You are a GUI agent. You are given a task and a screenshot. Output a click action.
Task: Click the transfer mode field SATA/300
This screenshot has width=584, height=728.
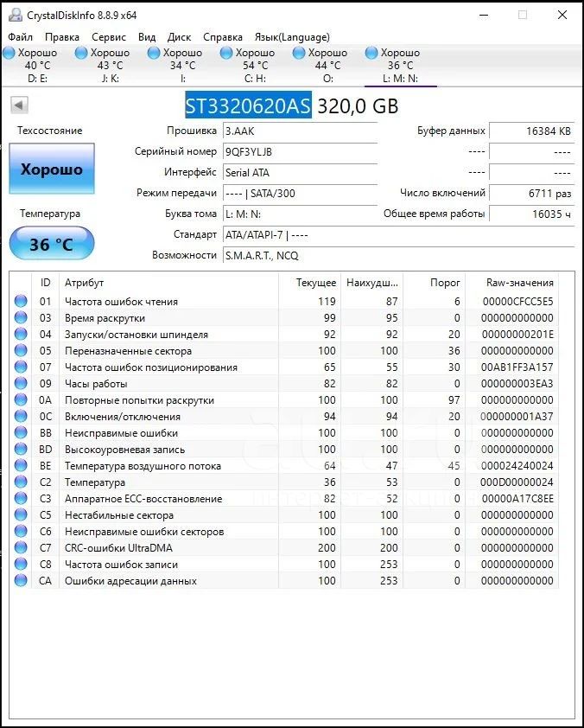coord(300,193)
